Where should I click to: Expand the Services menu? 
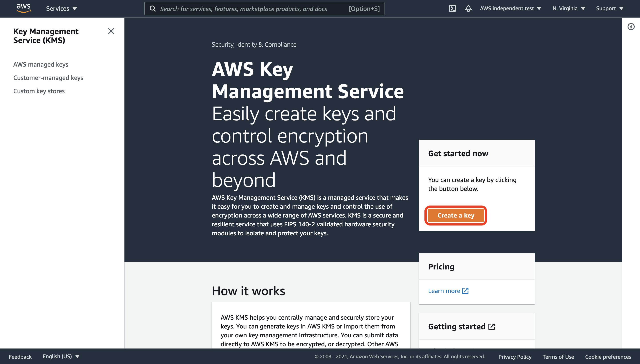(x=61, y=8)
